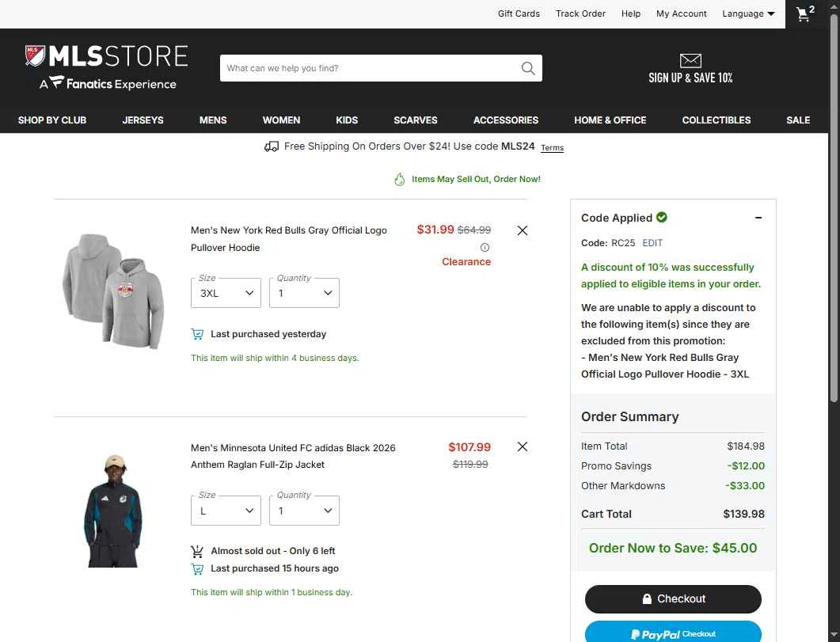Open the Home & Office menu
Viewport: 840px width, 642px height.
[610, 120]
